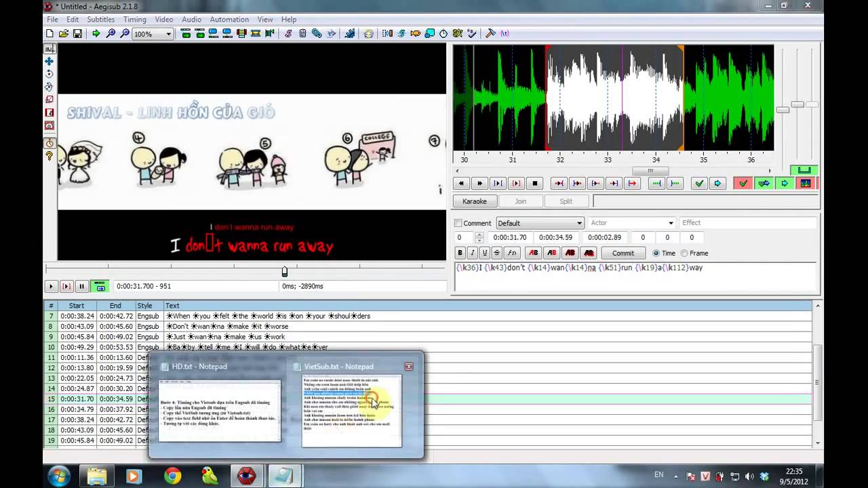Toggle link between vertical zoom and volume sliders
868x488 pixels.
coord(804,169)
